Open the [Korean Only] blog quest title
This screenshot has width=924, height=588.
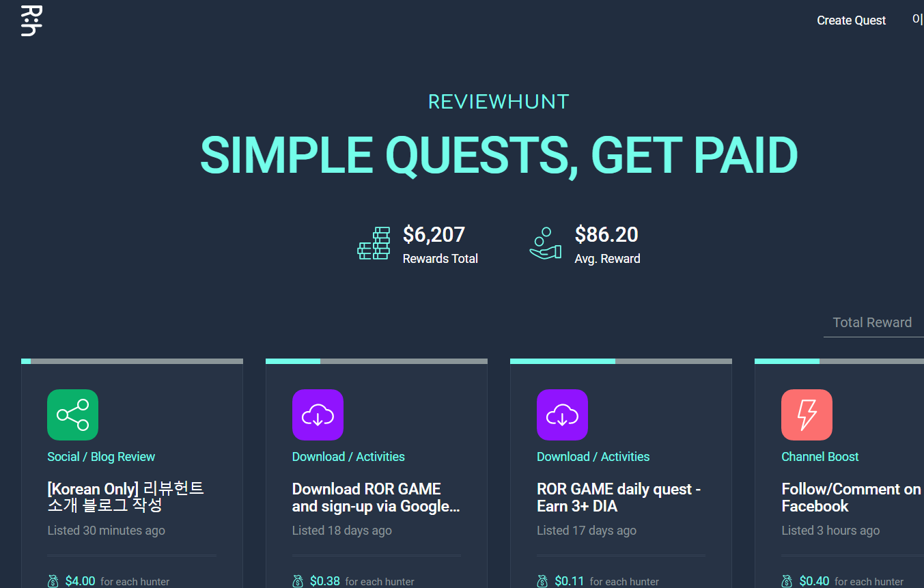click(126, 498)
